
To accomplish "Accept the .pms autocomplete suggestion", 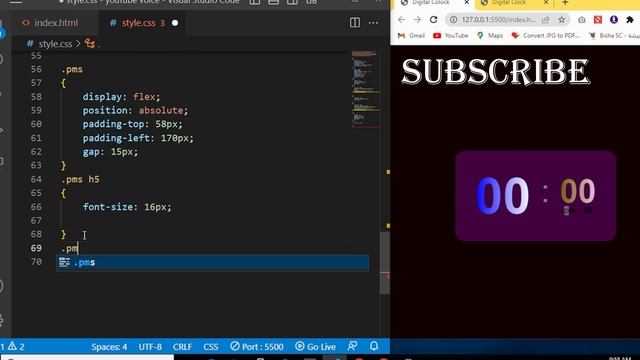I will pos(212,262).
